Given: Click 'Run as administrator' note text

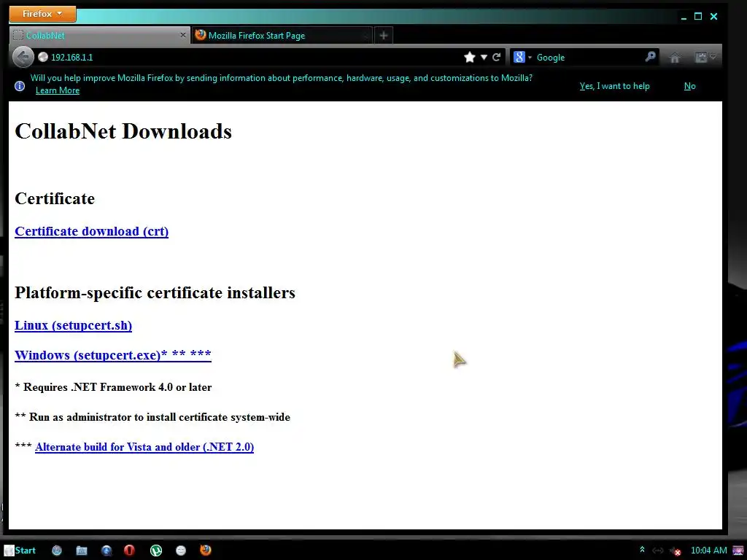Looking at the screenshot, I should (160, 417).
